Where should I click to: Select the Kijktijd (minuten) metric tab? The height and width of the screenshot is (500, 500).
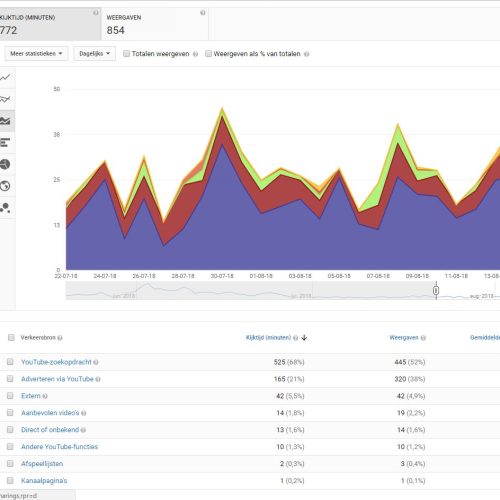click(x=50, y=24)
